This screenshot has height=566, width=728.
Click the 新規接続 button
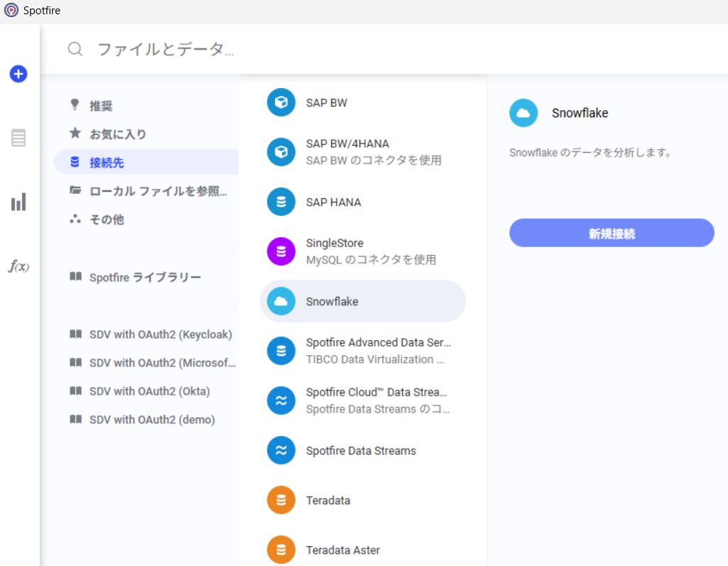click(612, 233)
